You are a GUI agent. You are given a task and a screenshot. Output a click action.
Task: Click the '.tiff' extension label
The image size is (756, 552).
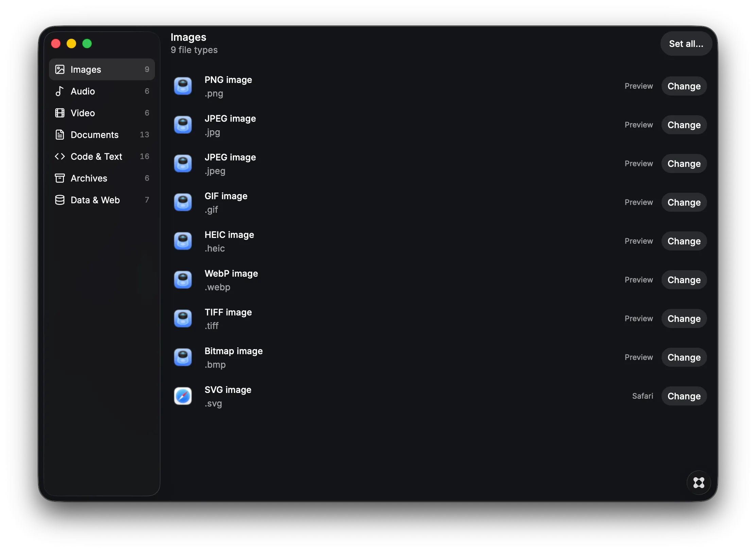pos(211,326)
